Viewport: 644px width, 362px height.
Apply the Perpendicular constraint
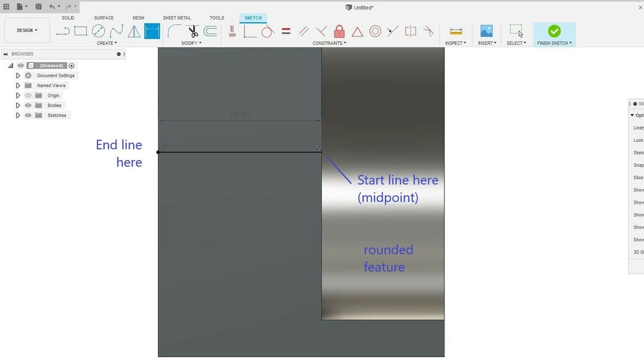pyautogui.click(x=321, y=31)
